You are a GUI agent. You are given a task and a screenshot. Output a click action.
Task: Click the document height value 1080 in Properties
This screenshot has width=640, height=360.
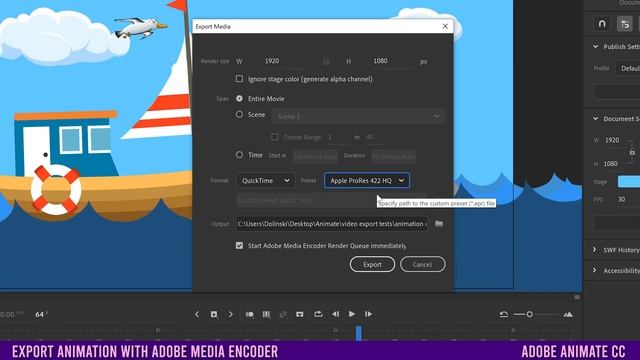coord(611,164)
